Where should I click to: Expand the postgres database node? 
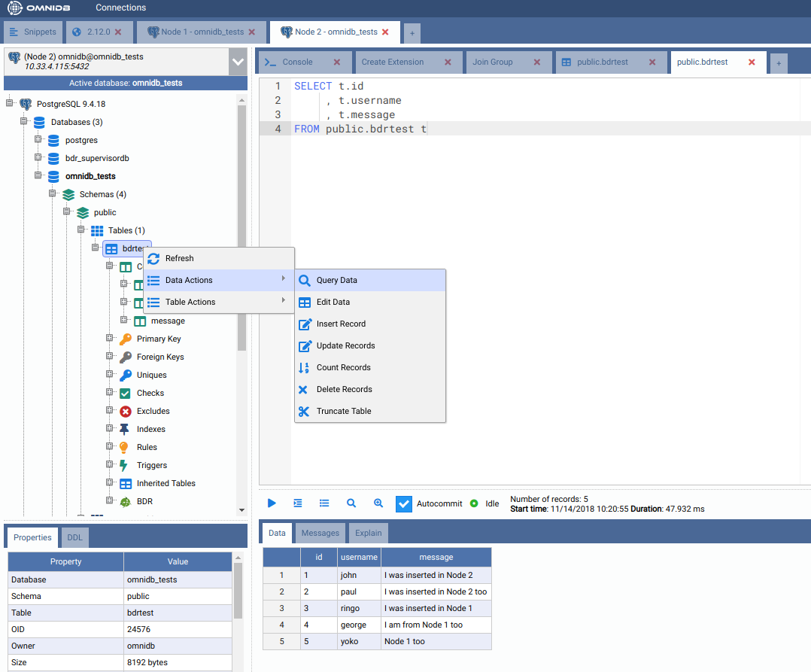38,140
